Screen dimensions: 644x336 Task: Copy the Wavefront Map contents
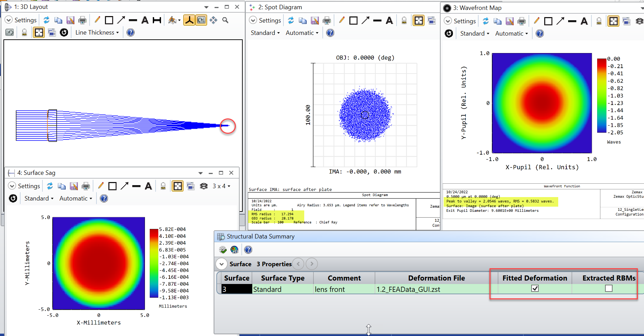point(498,21)
